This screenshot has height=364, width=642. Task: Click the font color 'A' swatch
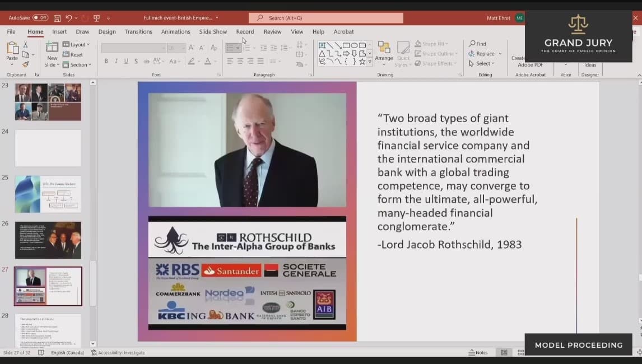[x=208, y=61]
